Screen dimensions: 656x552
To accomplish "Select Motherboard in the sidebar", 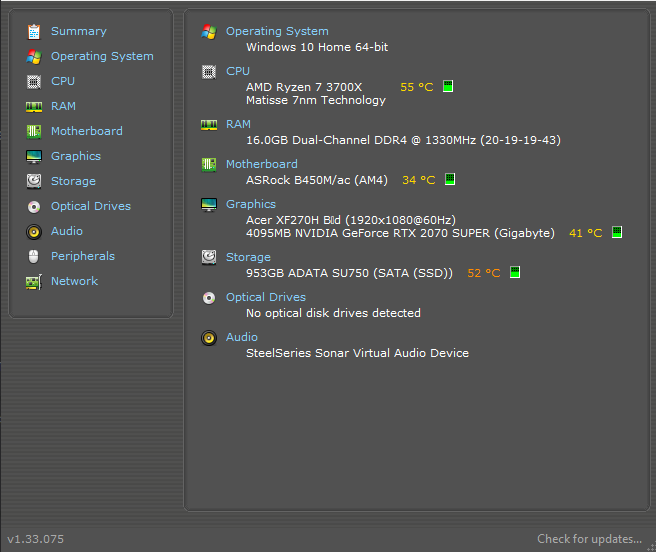I will [x=87, y=131].
